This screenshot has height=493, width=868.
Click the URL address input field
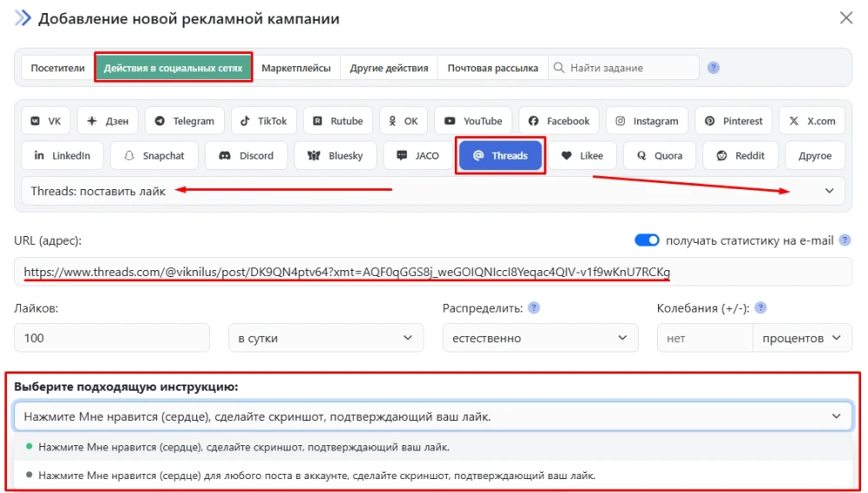[x=432, y=273]
